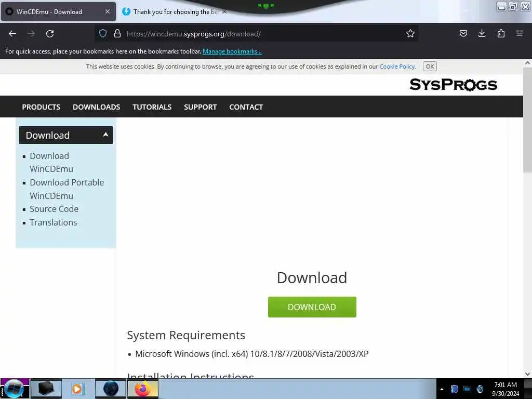Click the browser forward arrow
532x399 pixels.
[31, 34]
